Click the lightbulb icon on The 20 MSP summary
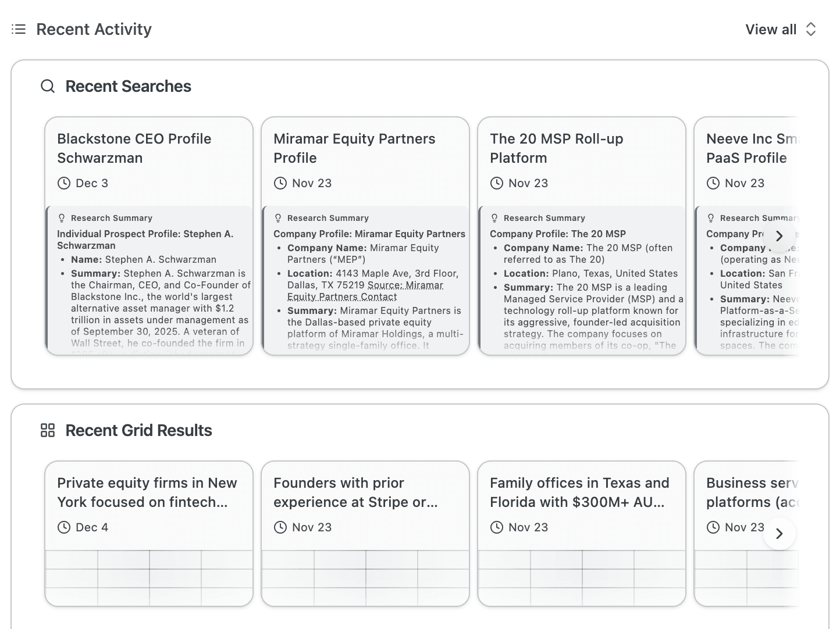This screenshot has width=840, height=629. 494,217
